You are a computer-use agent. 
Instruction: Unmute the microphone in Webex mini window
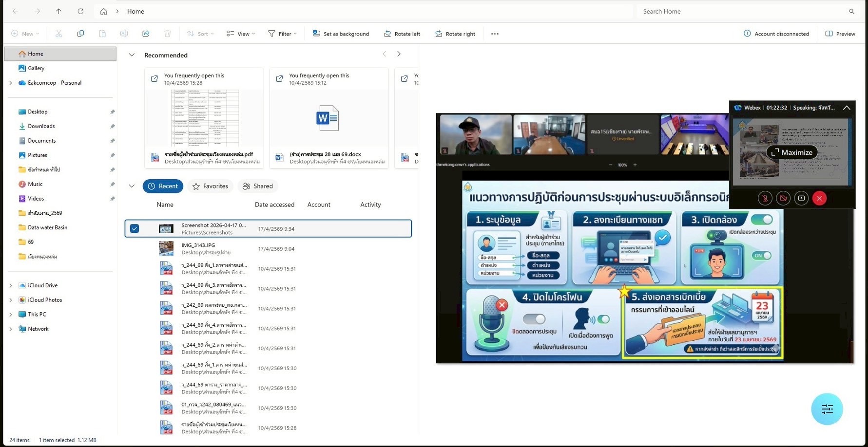[765, 198]
